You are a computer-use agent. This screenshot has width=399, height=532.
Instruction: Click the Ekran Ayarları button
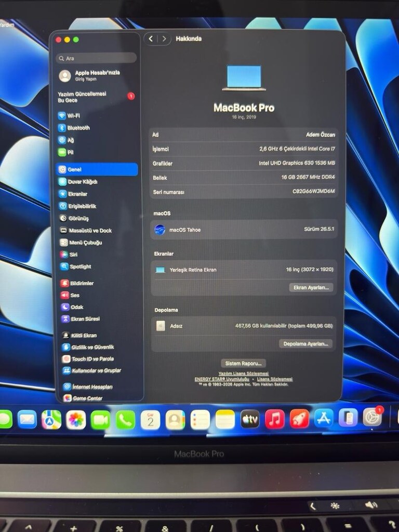(x=311, y=287)
